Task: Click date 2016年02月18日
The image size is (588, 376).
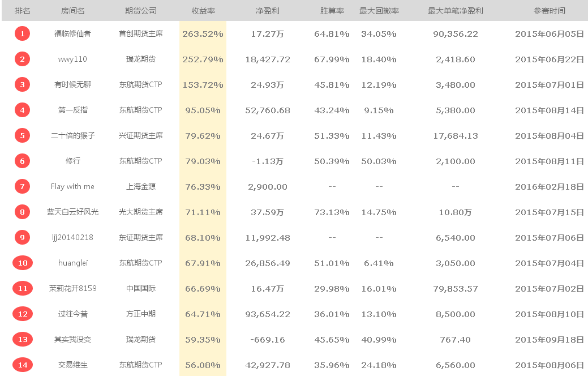Action: click(x=550, y=187)
